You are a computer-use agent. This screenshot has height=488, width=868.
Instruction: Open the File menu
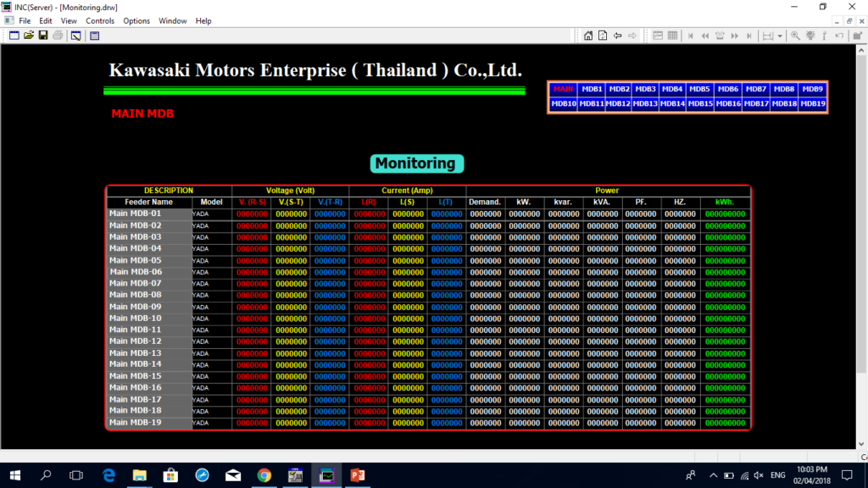point(25,21)
